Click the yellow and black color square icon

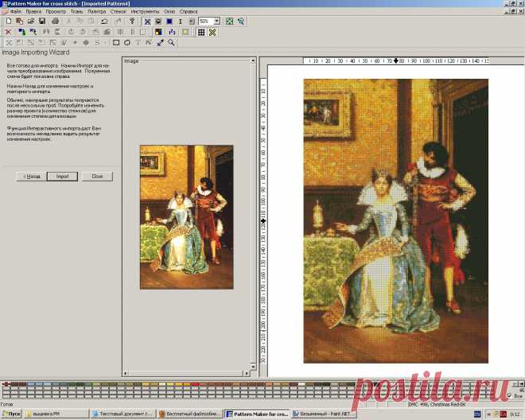point(158,32)
